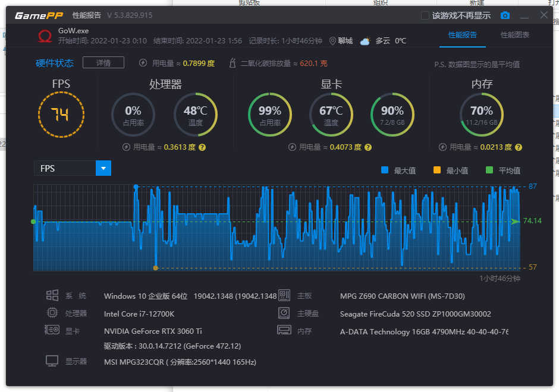Click the GPU 99% usage gauge

pyautogui.click(x=270, y=115)
